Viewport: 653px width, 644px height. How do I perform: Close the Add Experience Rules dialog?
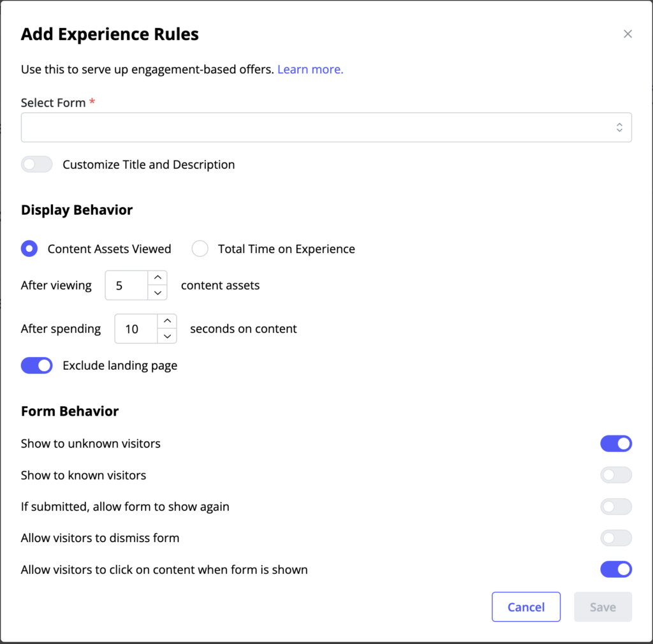[x=627, y=34]
